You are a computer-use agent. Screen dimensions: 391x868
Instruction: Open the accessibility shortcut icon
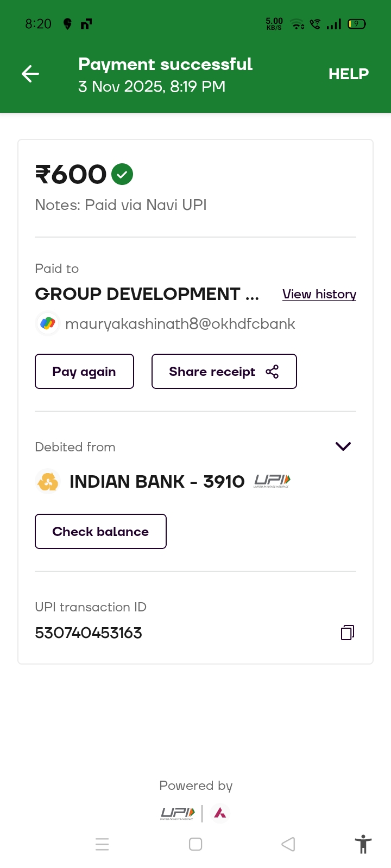[x=363, y=844]
